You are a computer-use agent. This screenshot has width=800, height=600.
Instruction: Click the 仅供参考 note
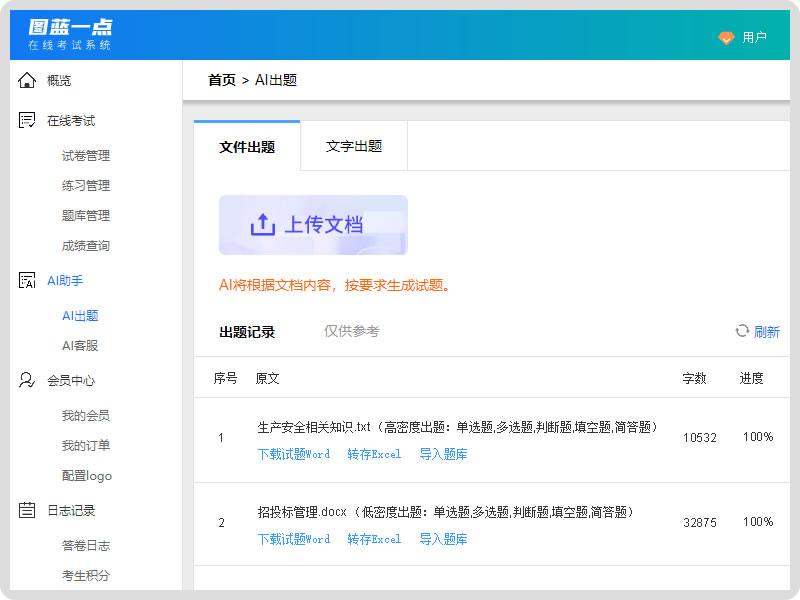click(352, 331)
